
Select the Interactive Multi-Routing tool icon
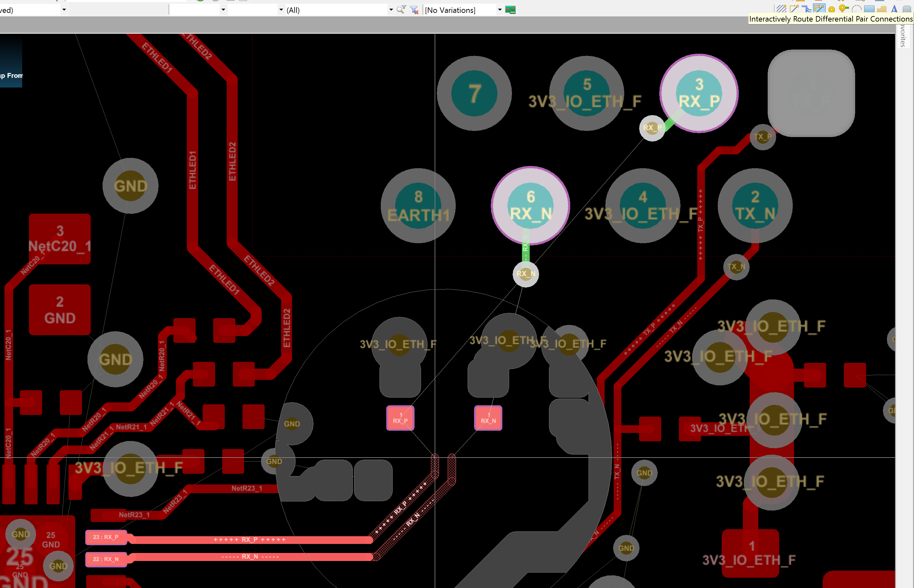tap(781, 9)
